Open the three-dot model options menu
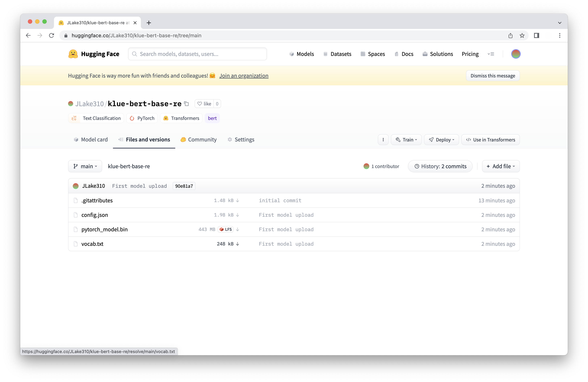Image resolution: width=588 pixels, height=382 pixels. tap(383, 140)
